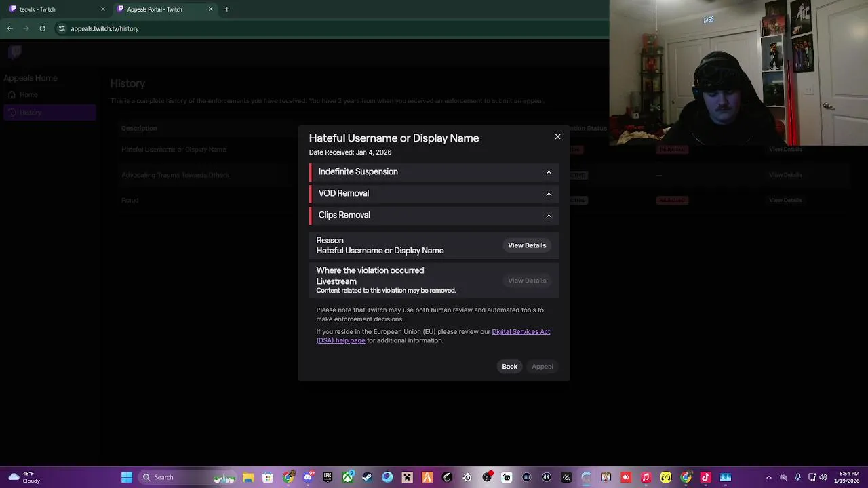Image resolution: width=868 pixels, height=488 pixels.
Task: Open Microsoft Store from the taskbar
Action: [268, 477]
